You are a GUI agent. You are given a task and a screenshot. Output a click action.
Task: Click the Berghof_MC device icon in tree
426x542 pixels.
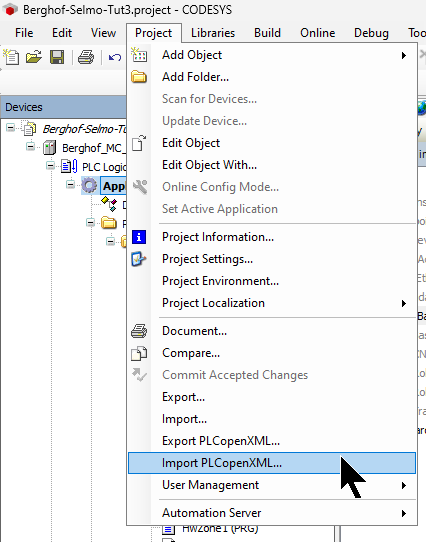click(49, 148)
